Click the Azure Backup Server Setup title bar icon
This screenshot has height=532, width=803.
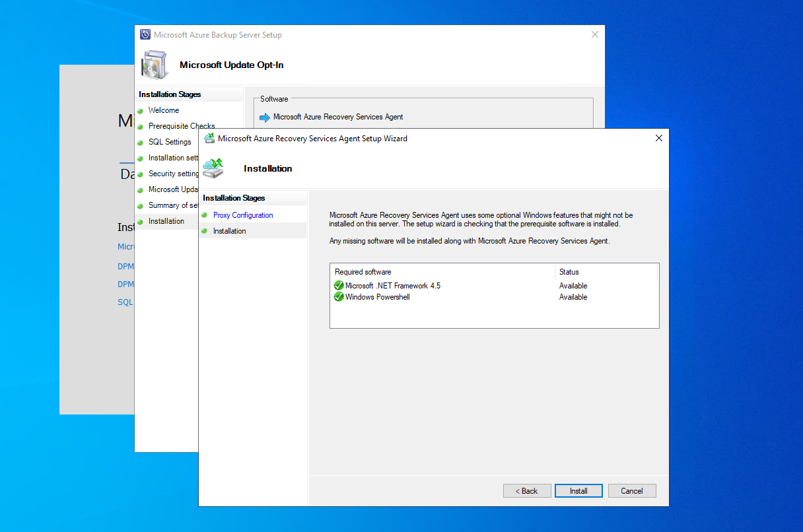coord(145,34)
